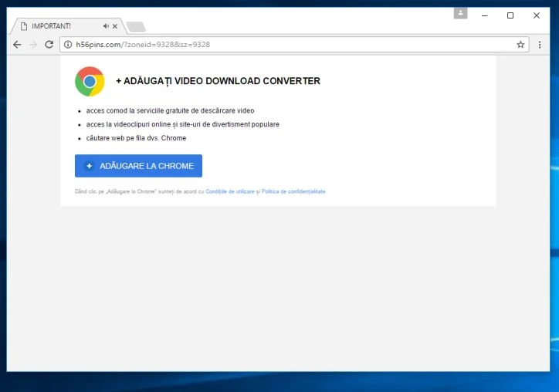Open the Chrome profile avatar button
Screen dimensions: 559x392
(460, 13)
